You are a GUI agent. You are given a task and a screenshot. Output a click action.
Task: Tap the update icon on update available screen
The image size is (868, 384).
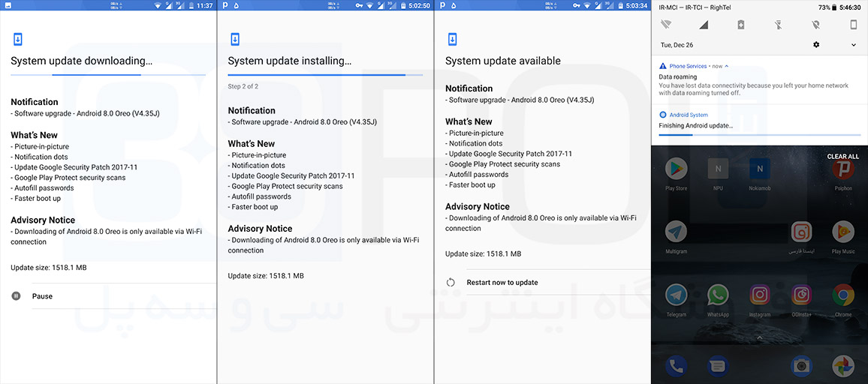pos(452,39)
